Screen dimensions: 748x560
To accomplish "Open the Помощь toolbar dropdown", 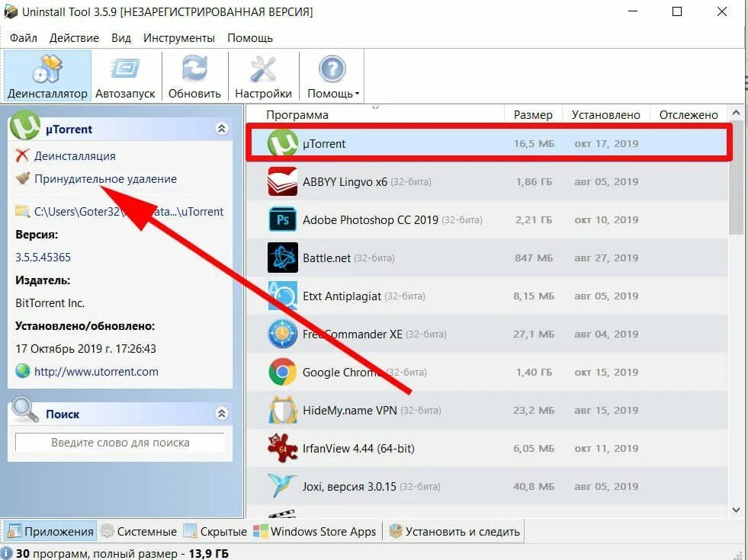I will [332, 76].
